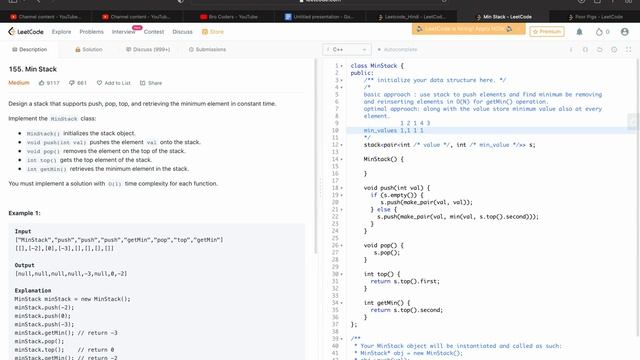Click the Share icon under the problem title

[x=142, y=83]
